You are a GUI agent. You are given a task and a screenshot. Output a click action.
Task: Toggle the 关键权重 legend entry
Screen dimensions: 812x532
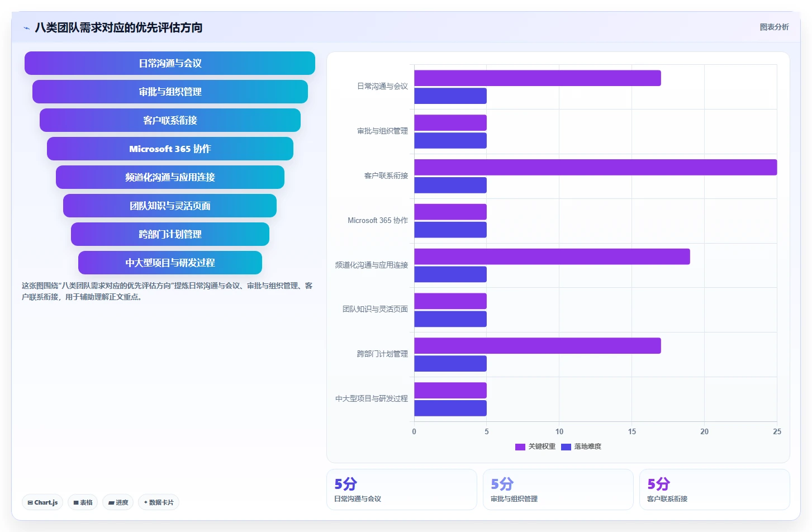pyautogui.click(x=535, y=446)
